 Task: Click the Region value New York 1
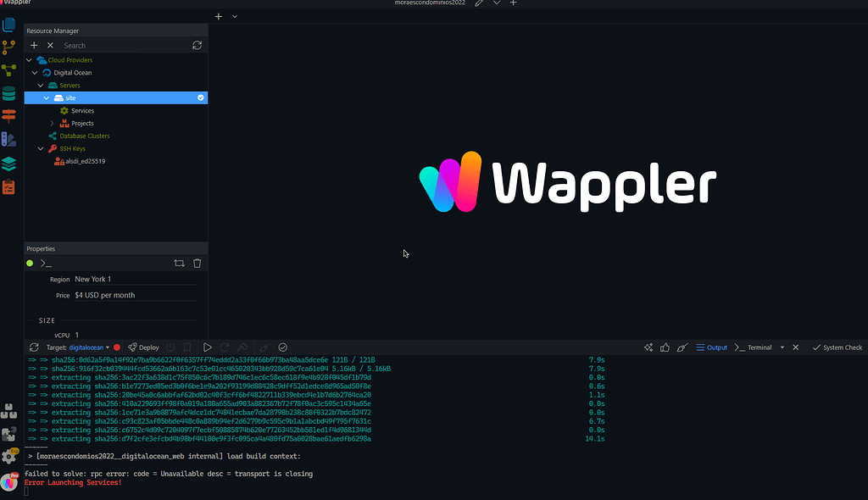(x=136, y=279)
